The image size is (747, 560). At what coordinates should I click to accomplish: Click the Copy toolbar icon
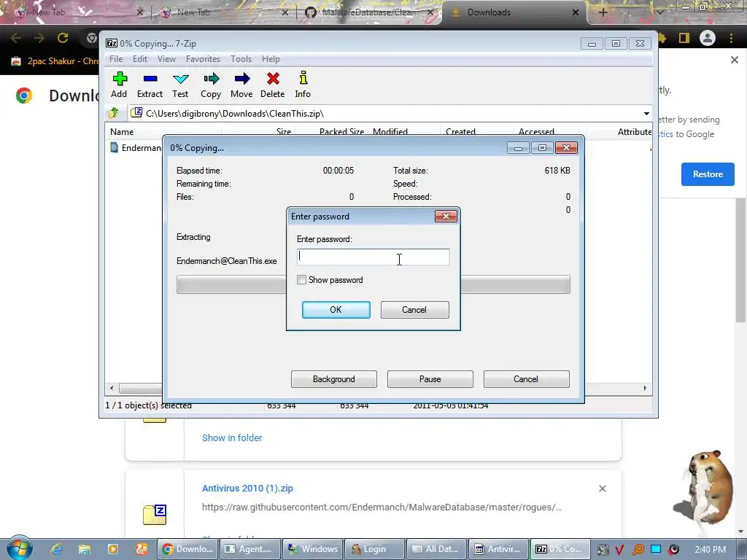coord(211,85)
